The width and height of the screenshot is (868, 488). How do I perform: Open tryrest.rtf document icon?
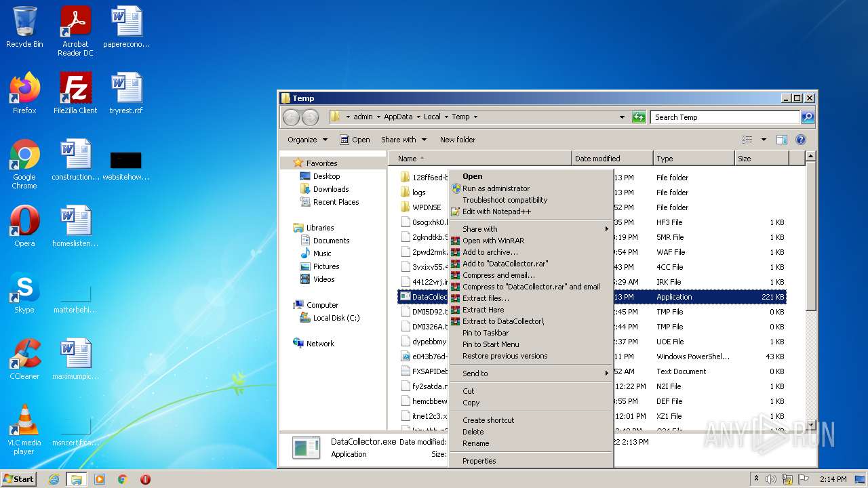point(126,94)
